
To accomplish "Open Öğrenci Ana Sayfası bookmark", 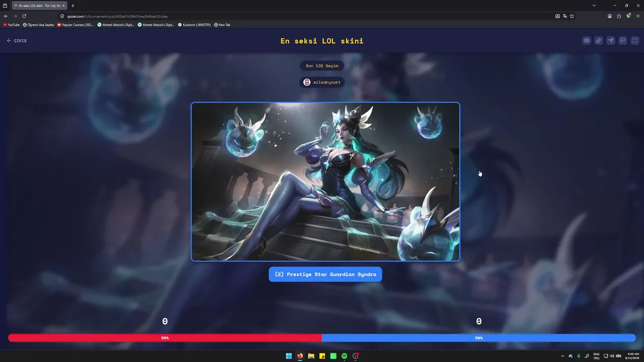I will pyautogui.click(x=39, y=25).
